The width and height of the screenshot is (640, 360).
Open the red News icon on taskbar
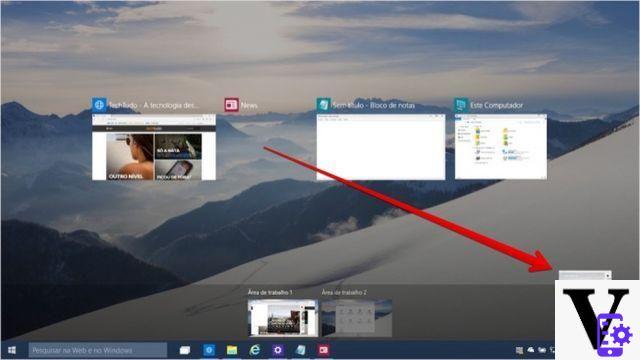(x=324, y=350)
